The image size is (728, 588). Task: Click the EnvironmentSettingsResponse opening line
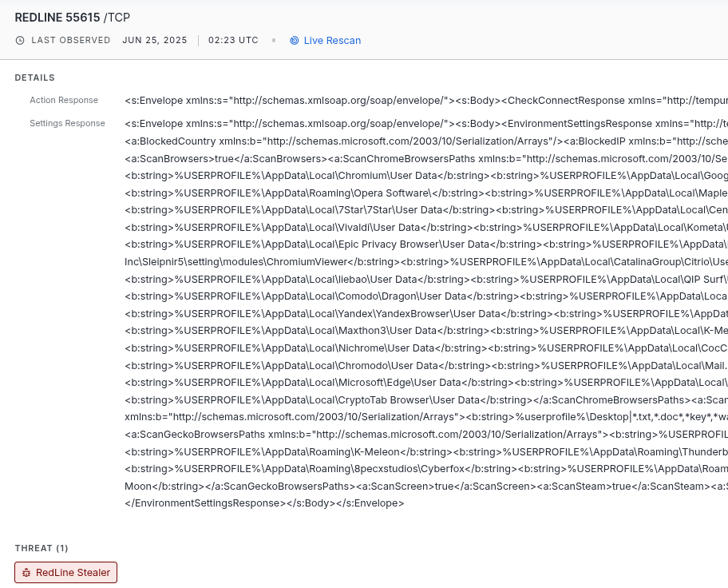click(426, 124)
